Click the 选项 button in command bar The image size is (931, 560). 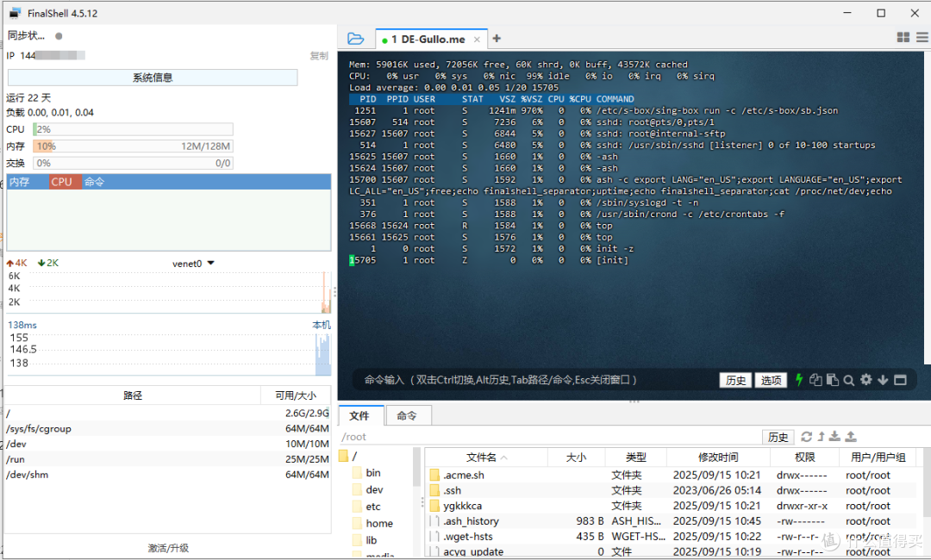[x=771, y=380]
